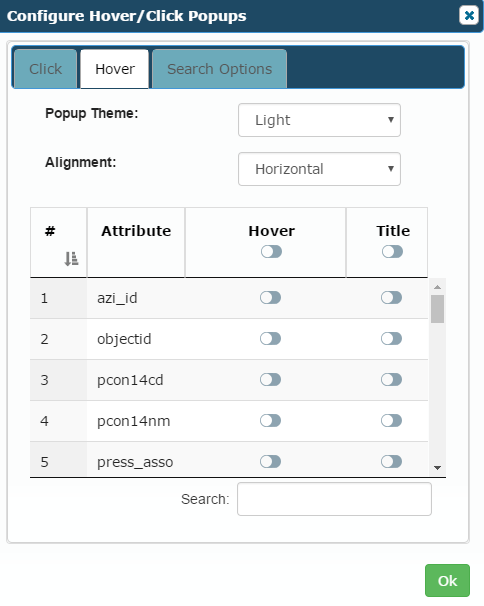Click the sort icon in # column
The height and width of the screenshot is (606, 484).
[x=71, y=259]
